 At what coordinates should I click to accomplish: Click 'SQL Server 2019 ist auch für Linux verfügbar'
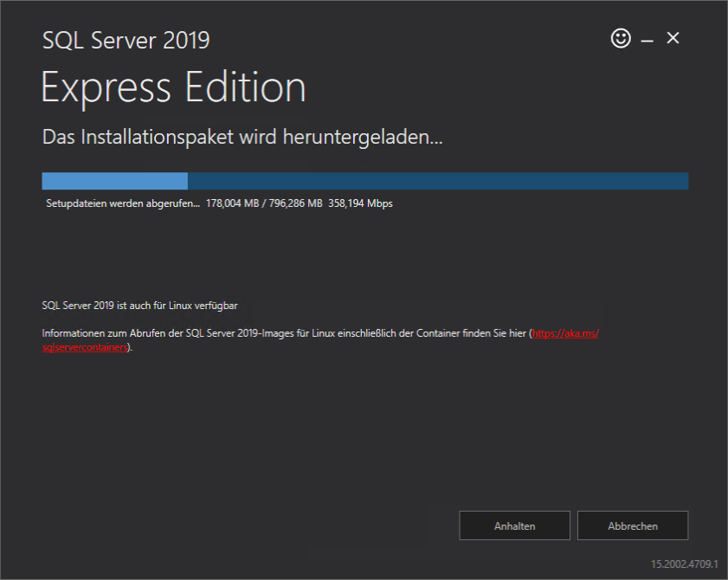[x=139, y=306]
